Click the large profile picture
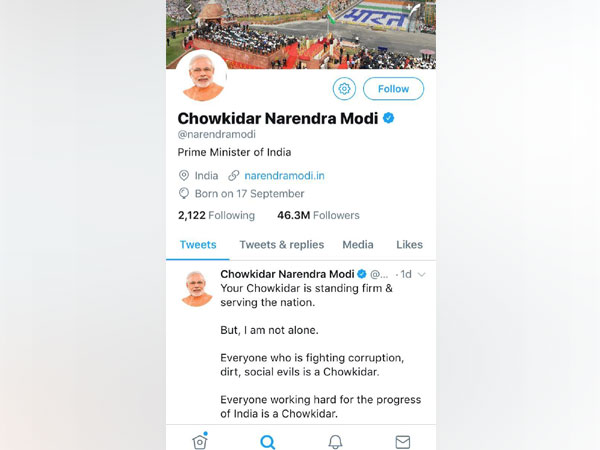This screenshot has height=450, width=600. click(x=202, y=76)
